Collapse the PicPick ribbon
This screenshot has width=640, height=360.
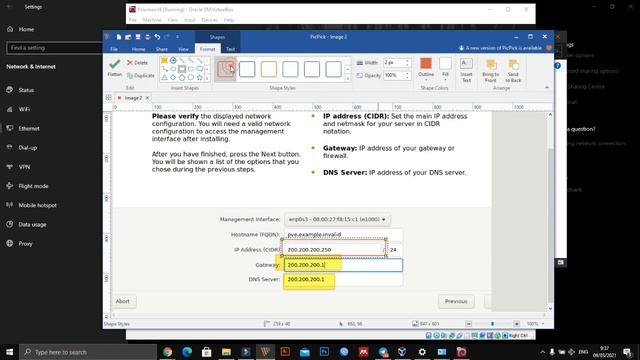coord(547,87)
